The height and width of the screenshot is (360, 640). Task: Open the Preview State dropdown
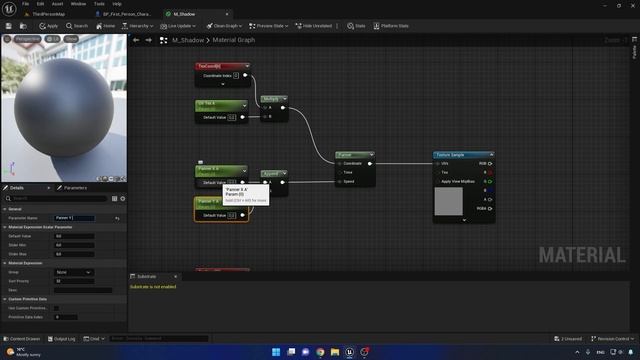pyautogui.click(x=269, y=26)
